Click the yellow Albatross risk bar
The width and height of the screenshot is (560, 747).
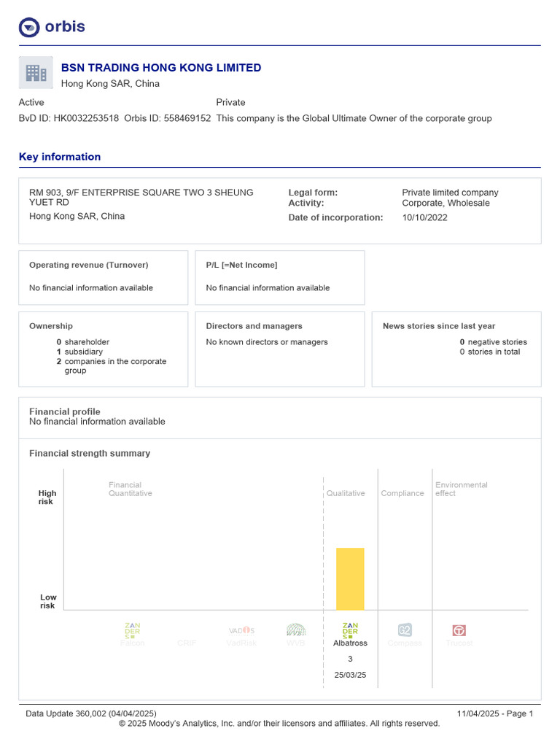[x=350, y=578]
